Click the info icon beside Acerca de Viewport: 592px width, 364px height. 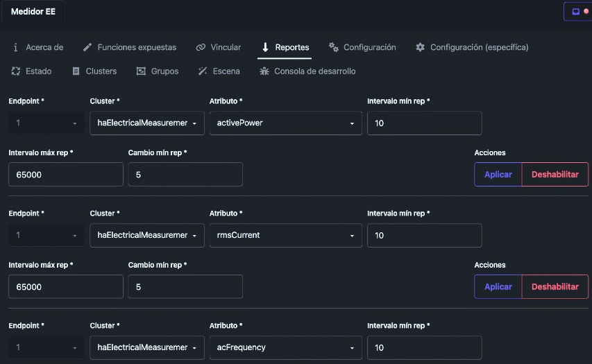coord(15,47)
